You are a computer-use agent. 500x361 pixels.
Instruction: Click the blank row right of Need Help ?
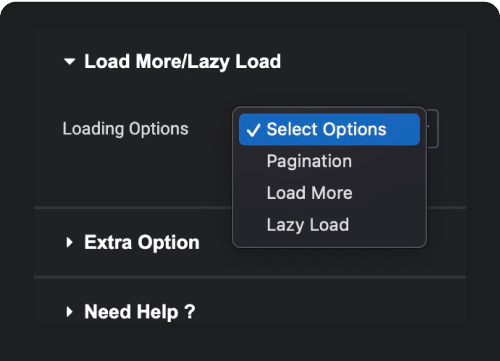tap(330, 312)
